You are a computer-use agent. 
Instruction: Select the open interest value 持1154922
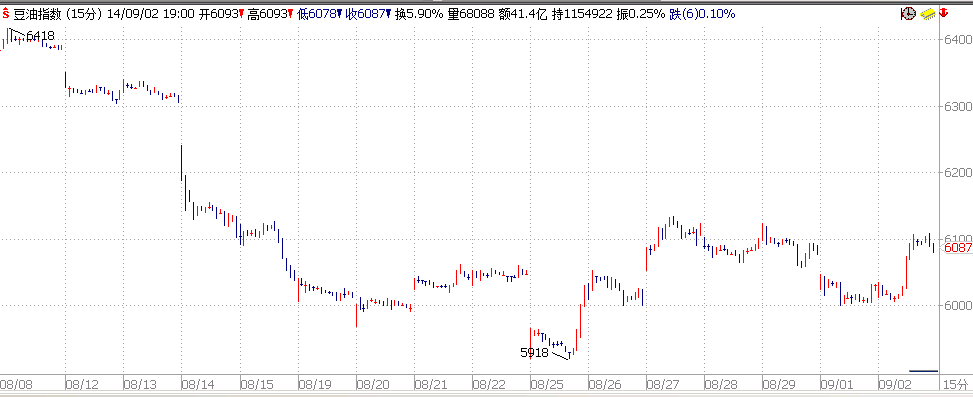click(x=581, y=14)
